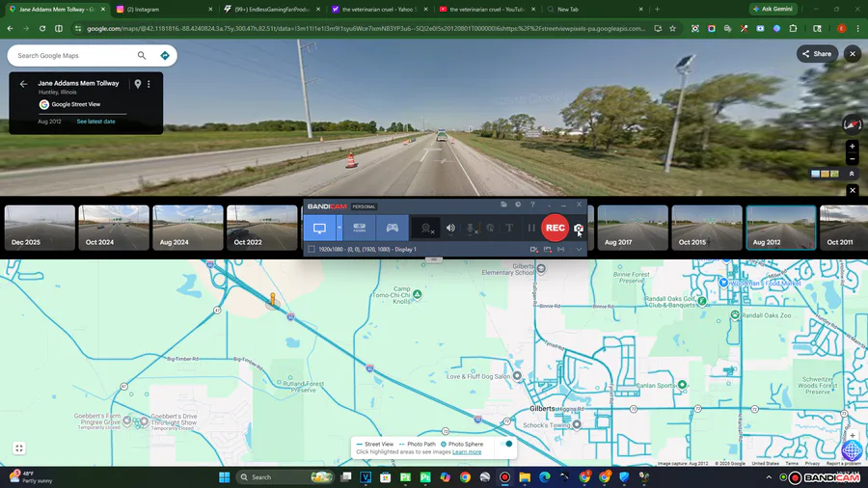The width and height of the screenshot is (868, 488).
Task: Start recording with the REC button
Action: click(555, 228)
